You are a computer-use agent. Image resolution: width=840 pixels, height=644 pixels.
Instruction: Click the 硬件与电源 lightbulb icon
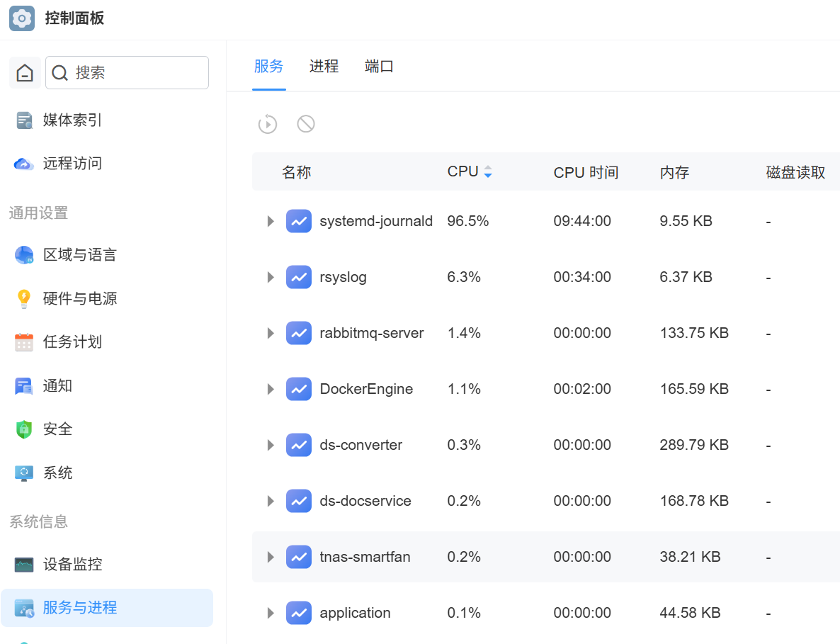point(24,298)
